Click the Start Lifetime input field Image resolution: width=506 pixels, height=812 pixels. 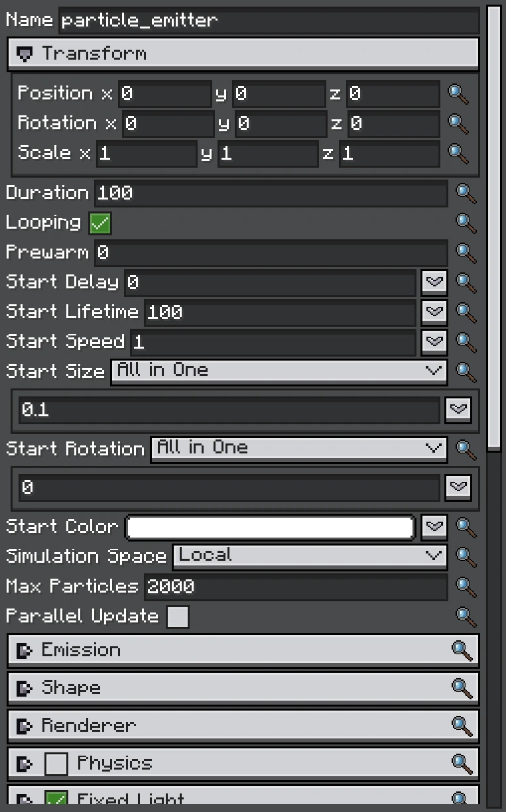click(x=280, y=312)
